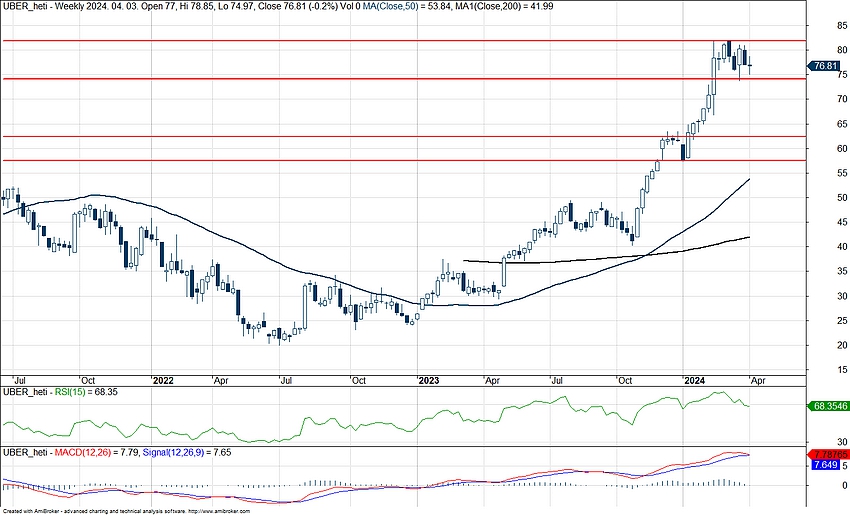The image size is (850, 515).
Task: Click the Oct label just before 2024
Action: click(625, 381)
